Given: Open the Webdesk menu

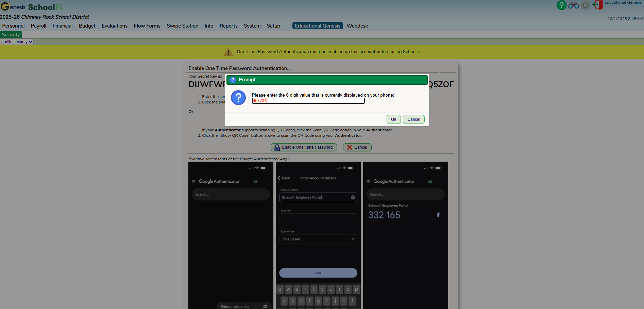Looking at the screenshot, I should (357, 26).
